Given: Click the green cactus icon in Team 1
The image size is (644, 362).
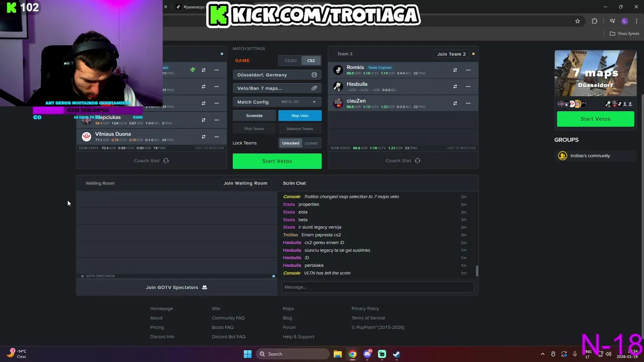Looking at the screenshot, I should (x=192, y=70).
